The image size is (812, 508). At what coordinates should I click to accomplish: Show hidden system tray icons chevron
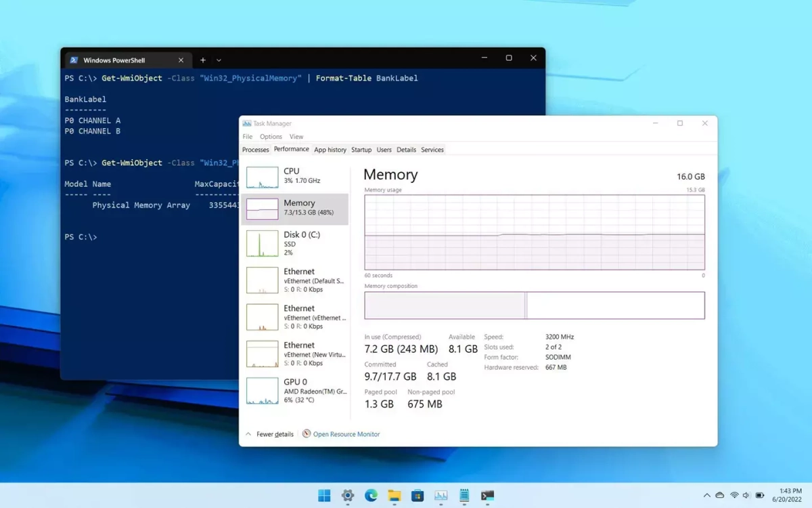click(x=707, y=495)
